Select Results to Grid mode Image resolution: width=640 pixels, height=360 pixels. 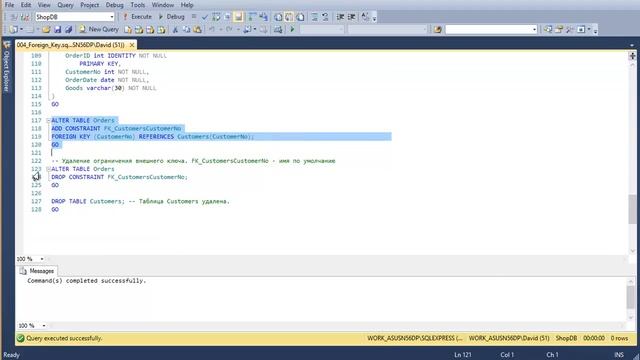pos(289,17)
